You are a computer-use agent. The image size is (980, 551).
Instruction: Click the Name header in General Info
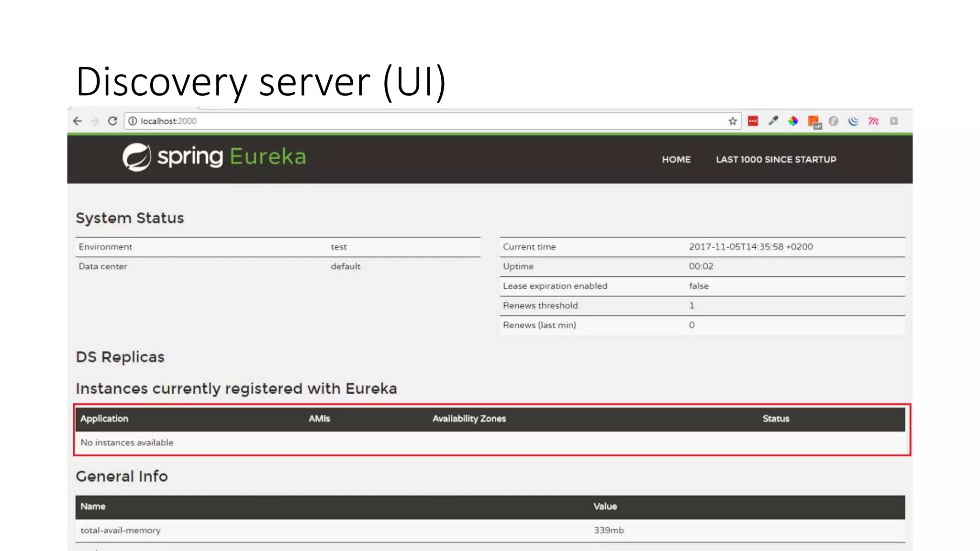pos(93,507)
